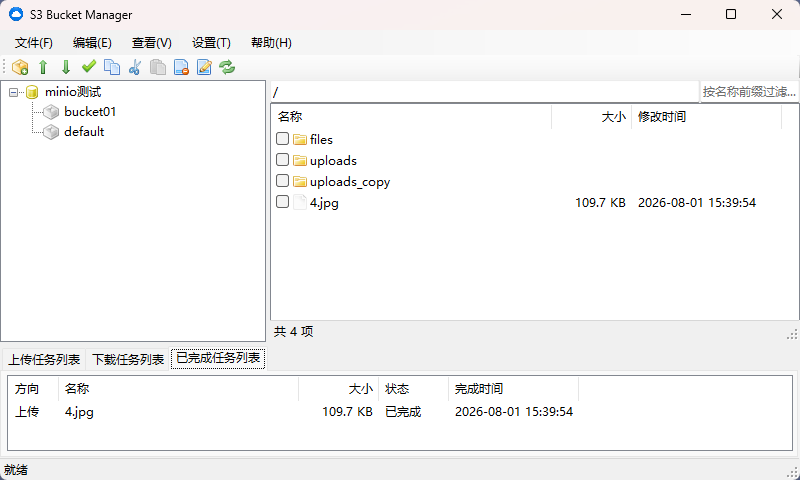Click the 共 4 项 item count label
Viewport: 800px width, 480px height.
click(x=293, y=332)
